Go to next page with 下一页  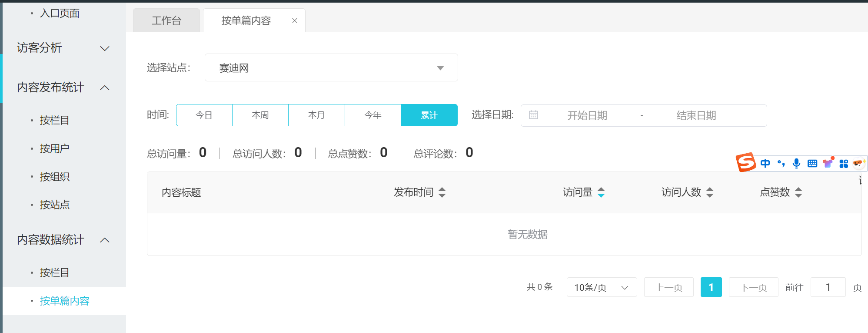coord(754,287)
